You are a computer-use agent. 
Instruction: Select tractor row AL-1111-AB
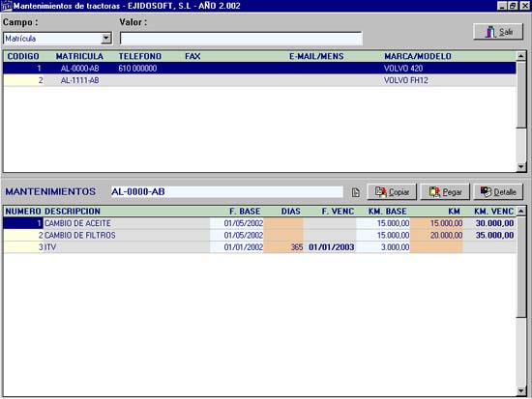tap(259, 80)
